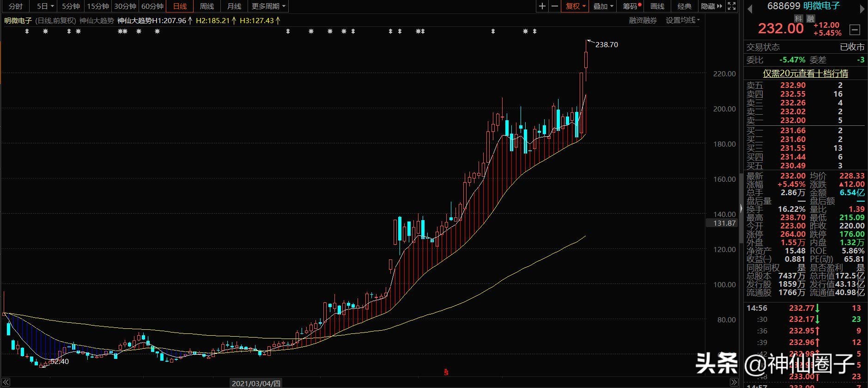Open 仅需20元查看十档行情 link
Viewport: 868px width, 388px height.
tap(805, 73)
